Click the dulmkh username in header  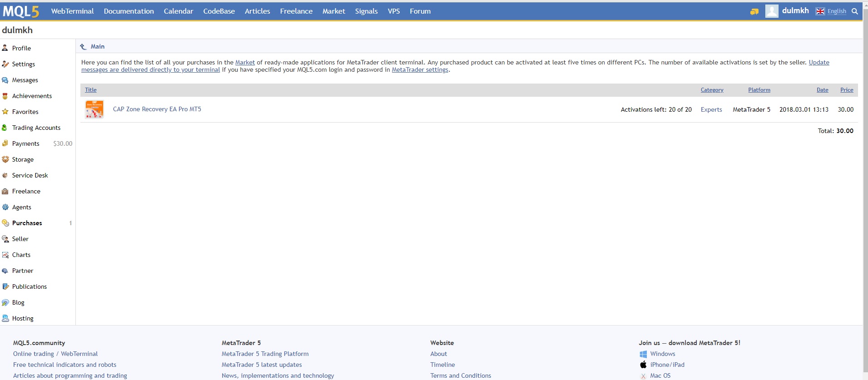point(795,11)
